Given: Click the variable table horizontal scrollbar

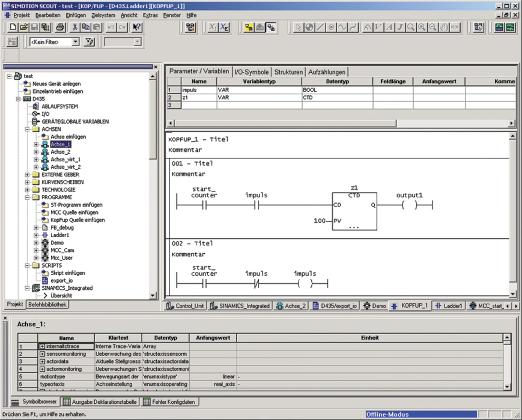Looking at the screenshot, I should (285, 123).
